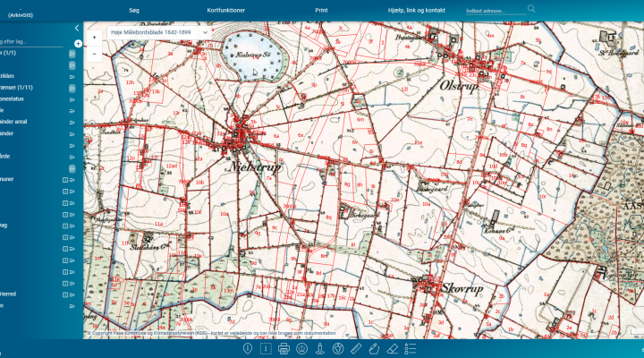
Task: Collapse the layer sidebar with the chevron
Action: click(x=77, y=28)
